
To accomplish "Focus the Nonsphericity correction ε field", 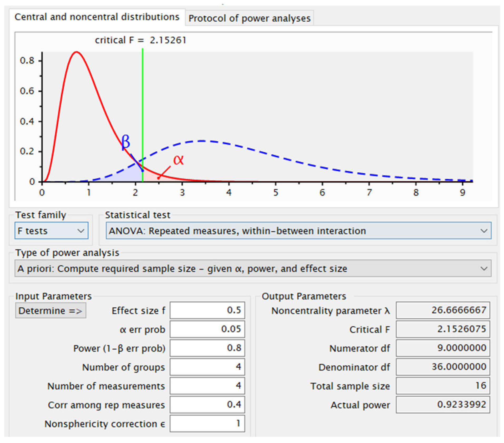I will click(x=207, y=424).
